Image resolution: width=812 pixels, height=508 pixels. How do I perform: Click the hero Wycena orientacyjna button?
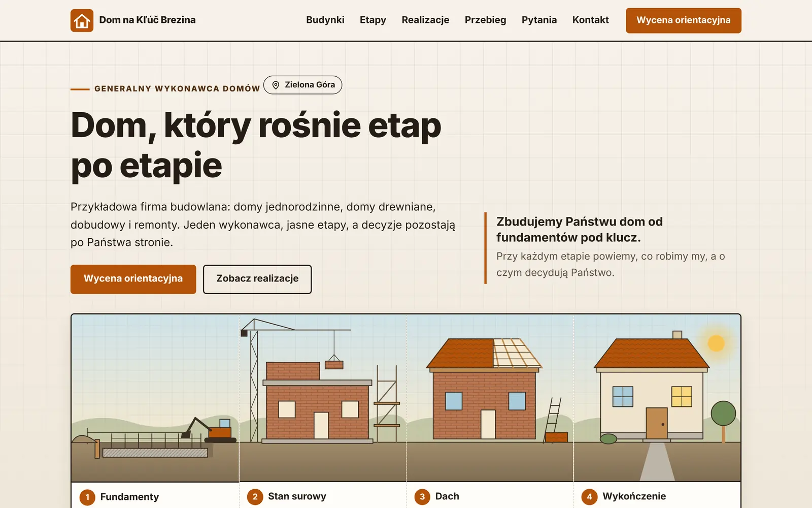pos(133,279)
